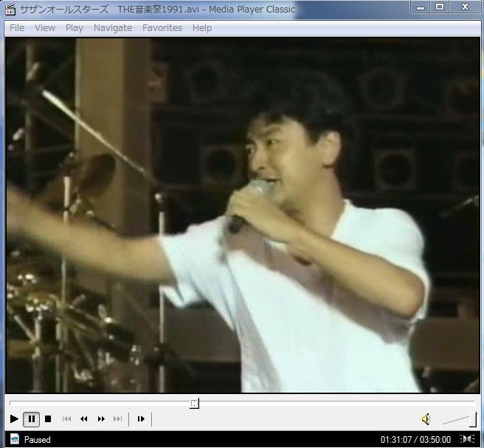The image size is (484, 448).
Task: Click the volume slider handle
Action: pos(473,420)
